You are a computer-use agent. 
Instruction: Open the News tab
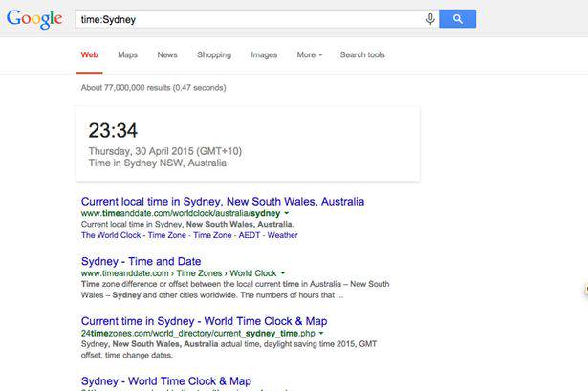click(x=167, y=55)
